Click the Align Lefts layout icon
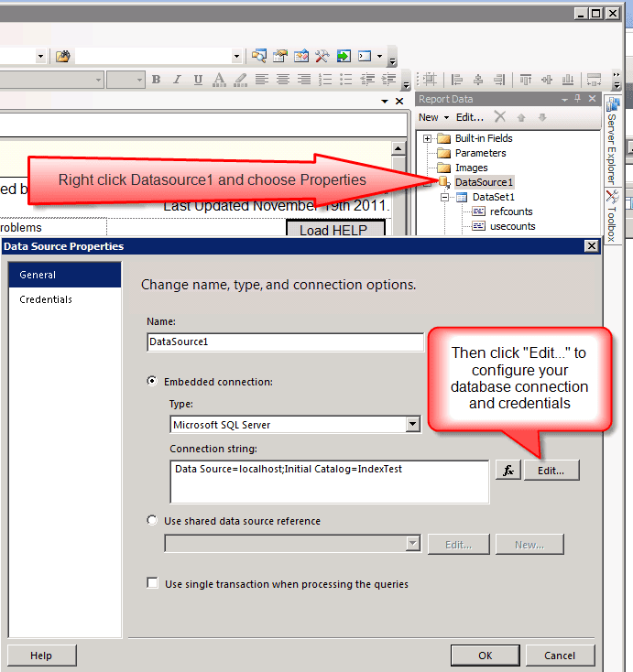The width and height of the screenshot is (633, 672). (457, 80)
